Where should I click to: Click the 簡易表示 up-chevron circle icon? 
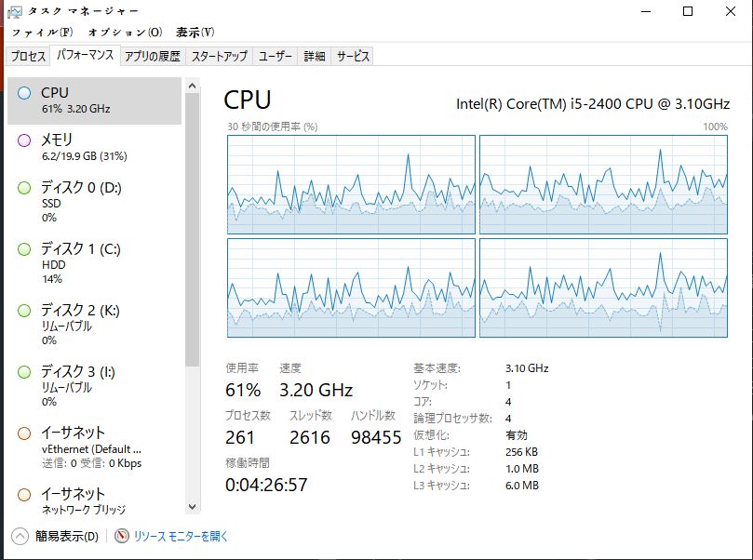[20, 536]
